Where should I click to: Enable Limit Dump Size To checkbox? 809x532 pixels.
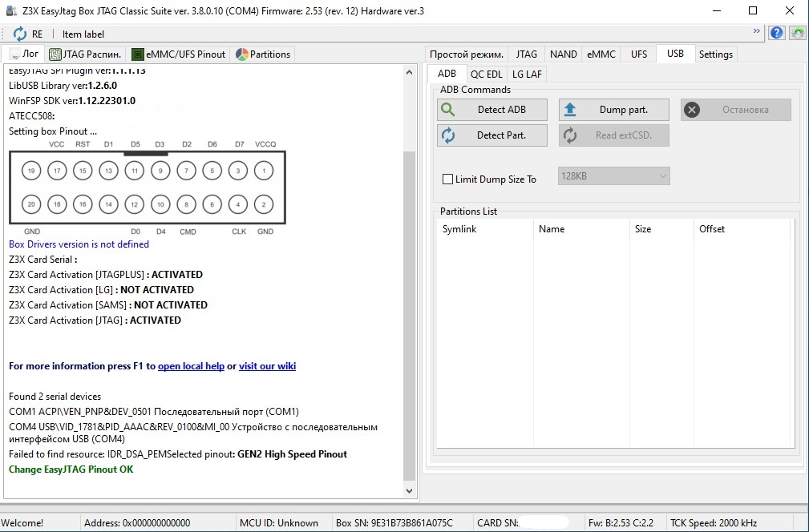click(x=448, y=179)
